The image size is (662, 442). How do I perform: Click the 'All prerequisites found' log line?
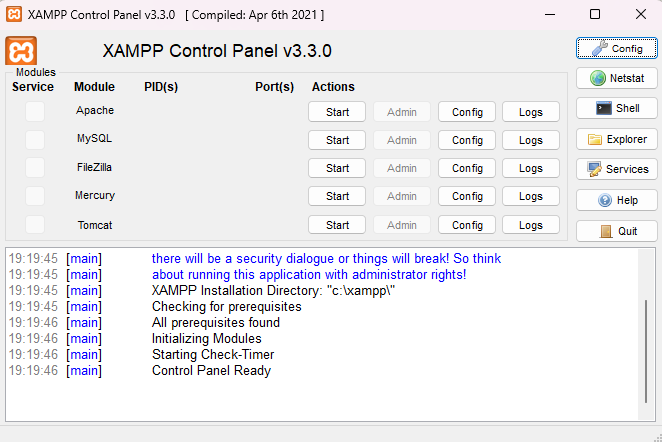click(216, 323)
